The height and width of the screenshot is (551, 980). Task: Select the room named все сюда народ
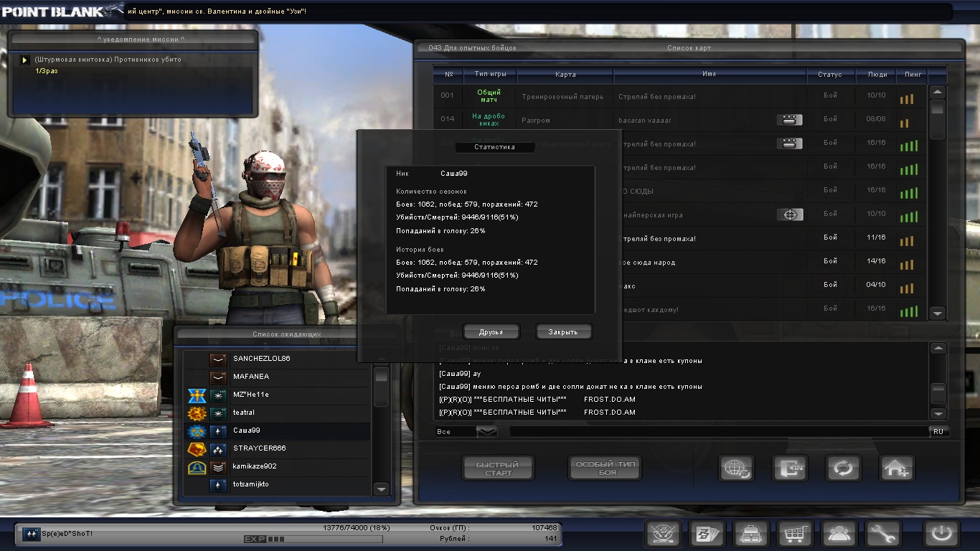tap(680, 262)
